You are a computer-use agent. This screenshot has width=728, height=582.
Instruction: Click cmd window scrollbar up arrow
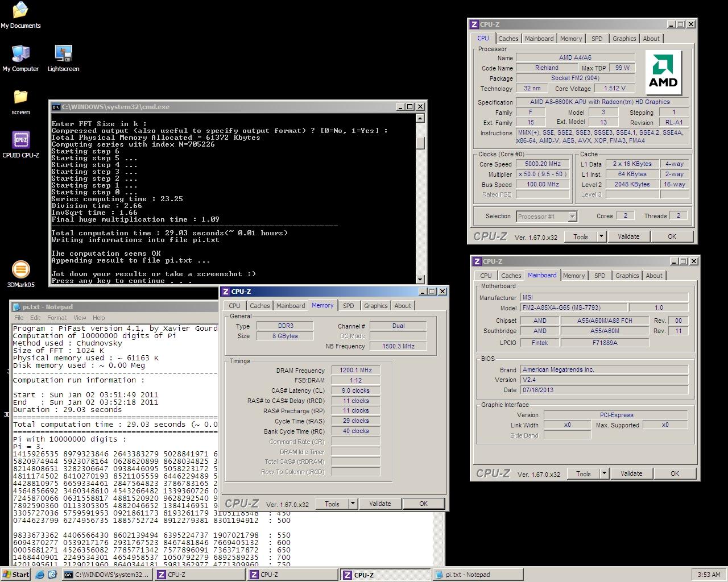click(420, 118)
